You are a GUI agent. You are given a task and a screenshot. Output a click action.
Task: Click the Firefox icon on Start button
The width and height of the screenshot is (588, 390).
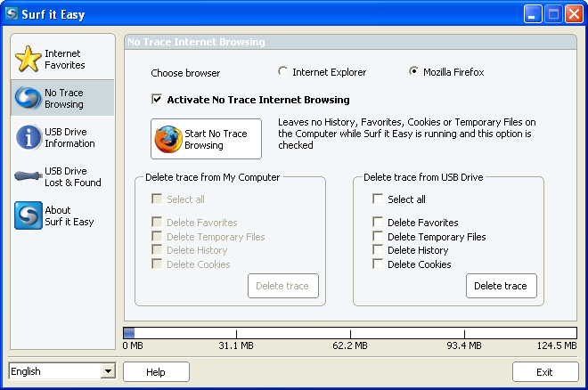tap(168, 139)
